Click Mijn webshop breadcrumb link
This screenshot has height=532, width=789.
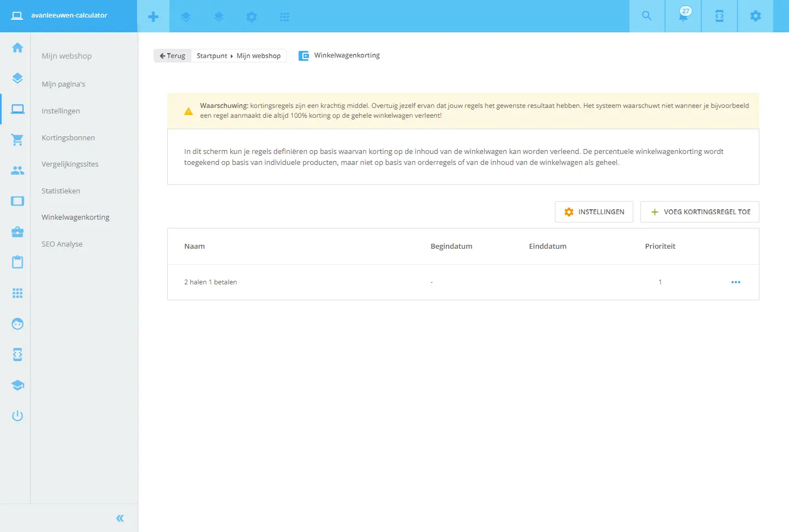(x=259, y=56)
